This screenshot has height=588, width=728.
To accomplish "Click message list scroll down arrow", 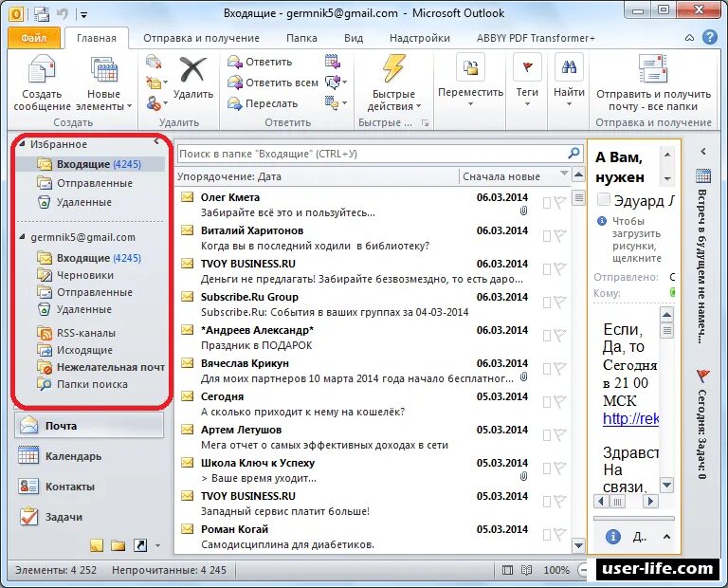I will (x=578, y=545).
